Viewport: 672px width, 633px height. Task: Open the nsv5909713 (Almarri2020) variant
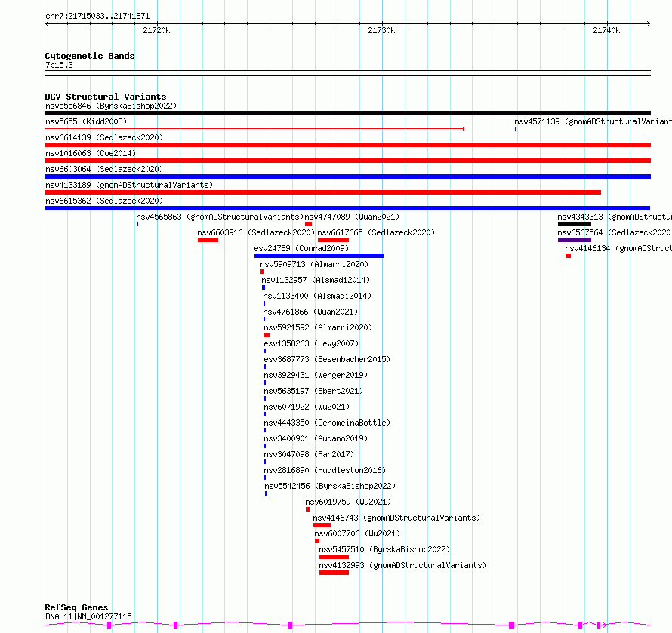[314, 264]
